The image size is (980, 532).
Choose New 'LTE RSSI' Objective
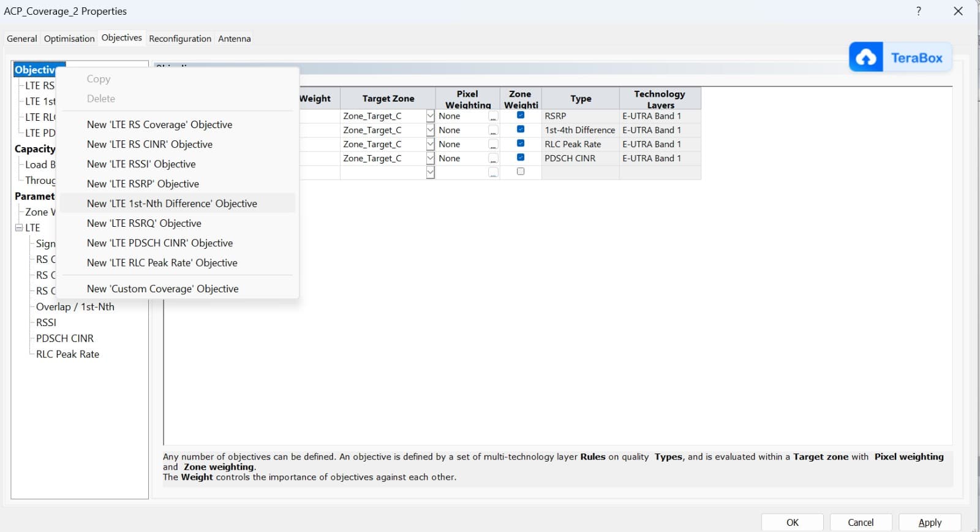pyautogui.click(x=177, y=164)
